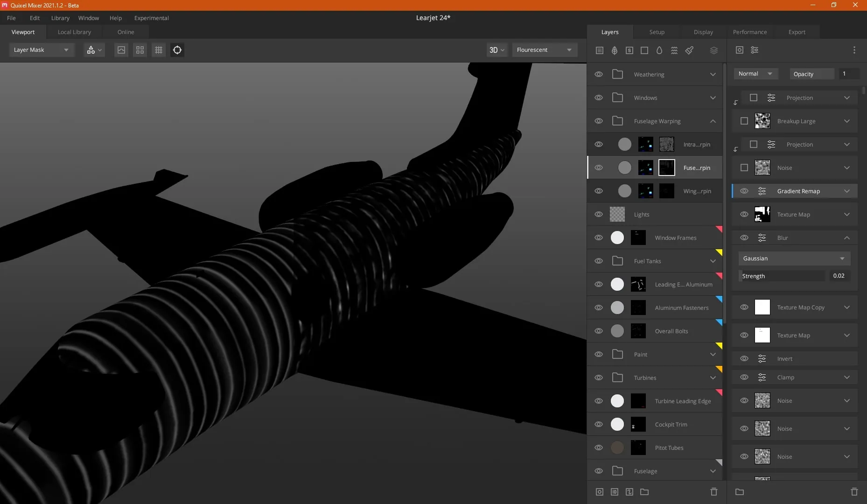Toggle the viewport grid icon

(x=159, y=50)
